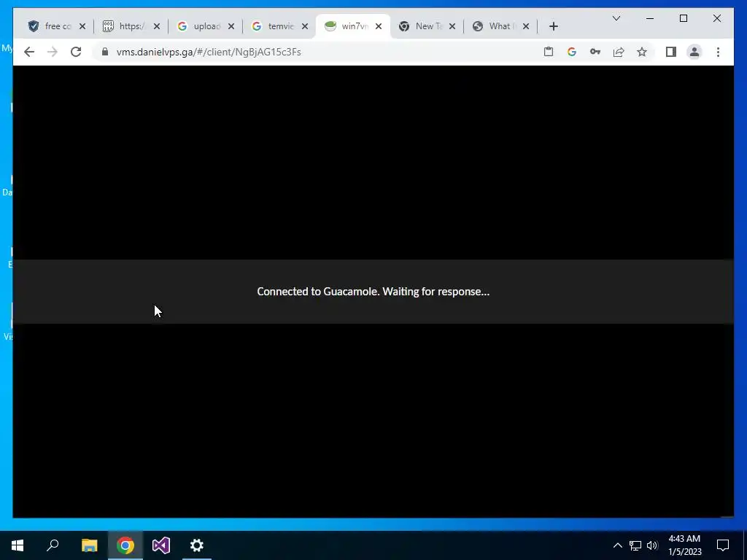Viewport: 747px width, 560px height.
Task: Bookmark this page with the star icon
Action: point(642,52)
